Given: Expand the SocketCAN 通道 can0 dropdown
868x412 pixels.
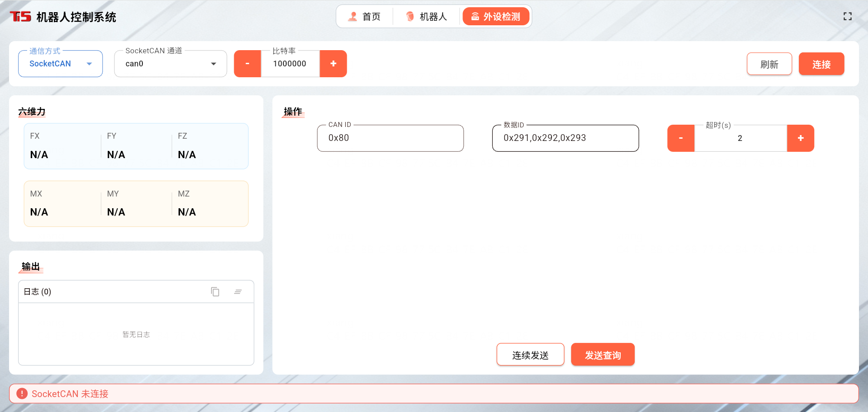Looking at the screenshot, I should pyautogui.click(x=170, y=64).
